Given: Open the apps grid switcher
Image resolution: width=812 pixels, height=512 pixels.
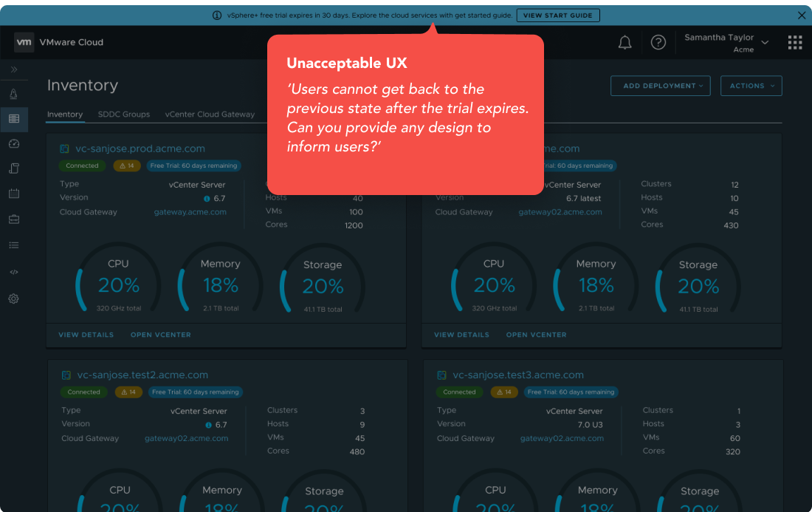Looking at the screenshot, I should pos(795,43).
